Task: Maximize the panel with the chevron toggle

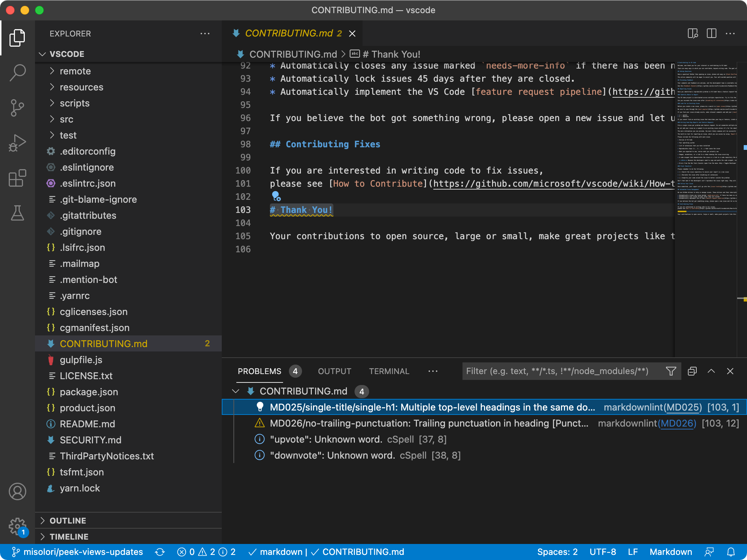Action: pyautogui.click(x=711, y=371)
